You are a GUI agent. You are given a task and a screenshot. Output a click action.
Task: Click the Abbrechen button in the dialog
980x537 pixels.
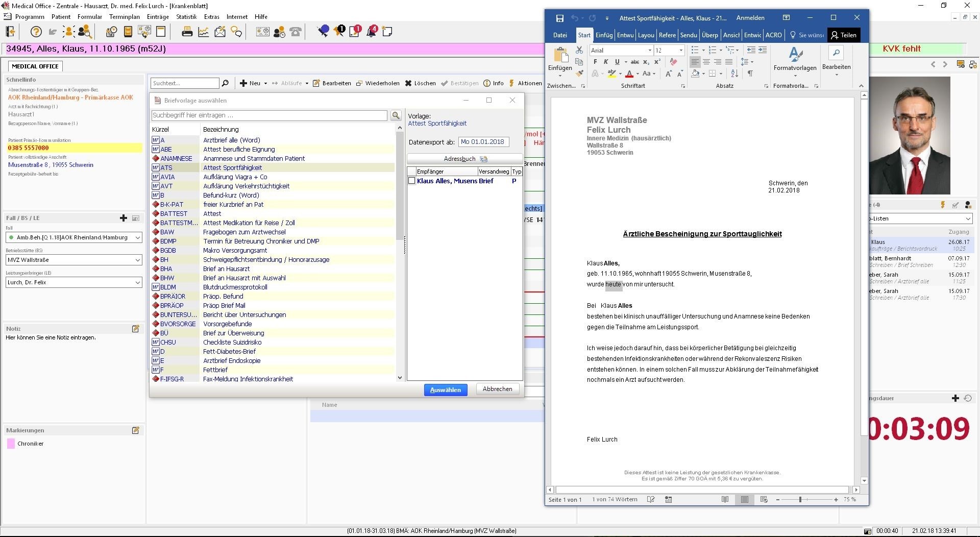(x=497, y=389)
